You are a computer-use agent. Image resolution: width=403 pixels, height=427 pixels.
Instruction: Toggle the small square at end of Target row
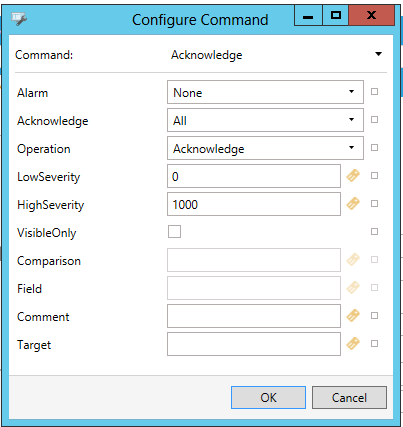point(374,343)
